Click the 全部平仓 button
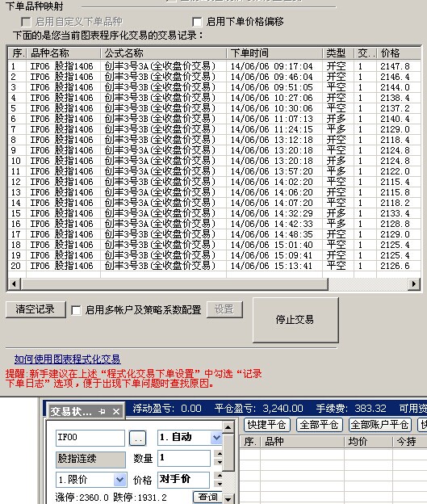Viewport: 427px width, 504px height. point(320,425)
